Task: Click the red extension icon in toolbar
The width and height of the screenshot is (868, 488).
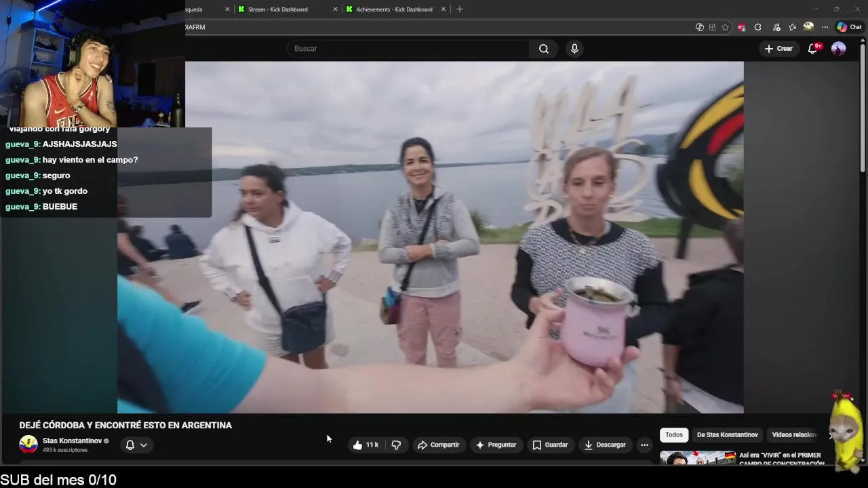Action: tap(741, 27)
